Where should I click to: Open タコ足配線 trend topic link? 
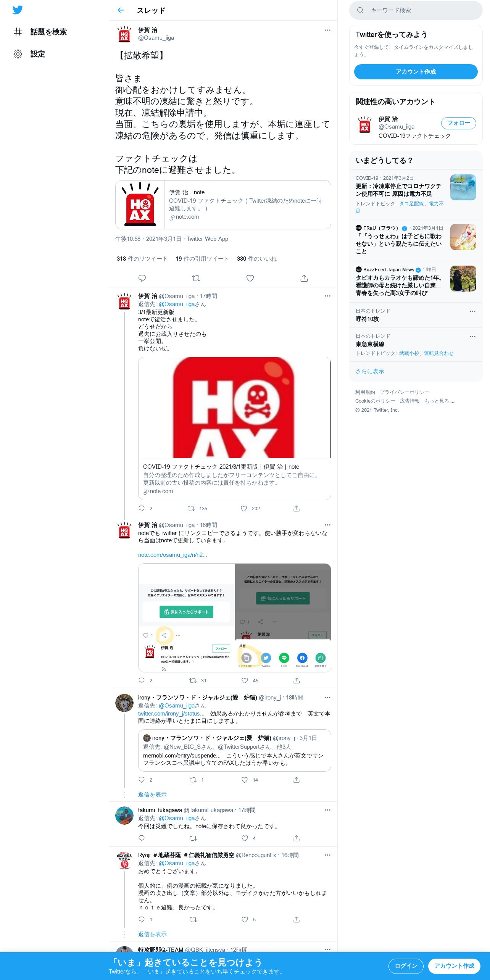click(x=411, y=204)
